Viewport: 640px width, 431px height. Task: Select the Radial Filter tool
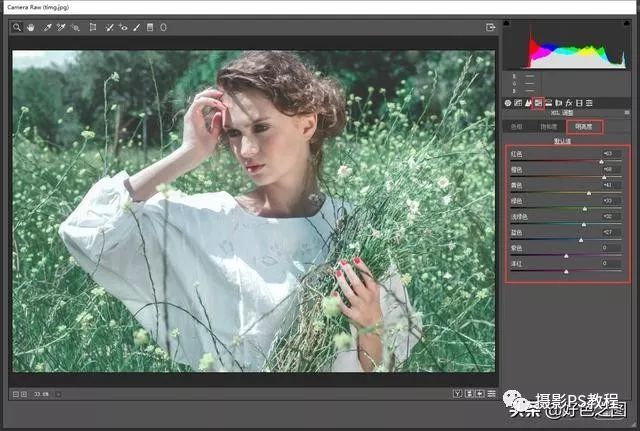(163, 27)
